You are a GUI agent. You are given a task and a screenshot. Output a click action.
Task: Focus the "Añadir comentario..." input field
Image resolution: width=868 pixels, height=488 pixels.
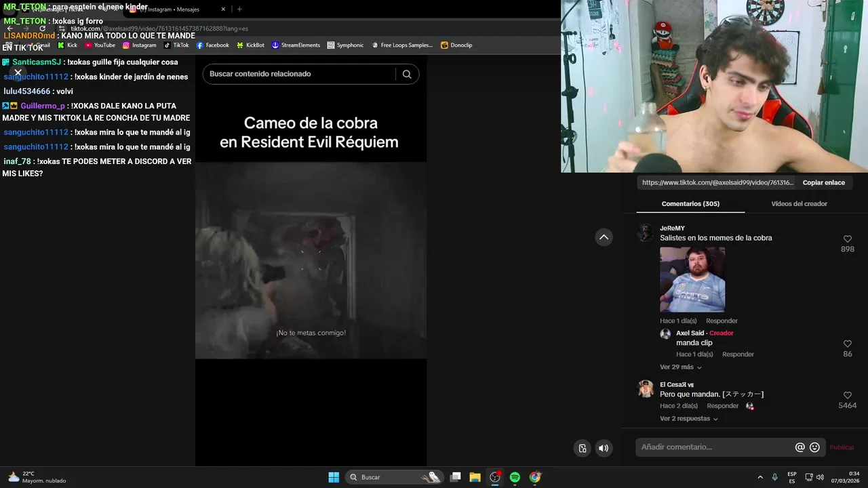coord(715,447)
